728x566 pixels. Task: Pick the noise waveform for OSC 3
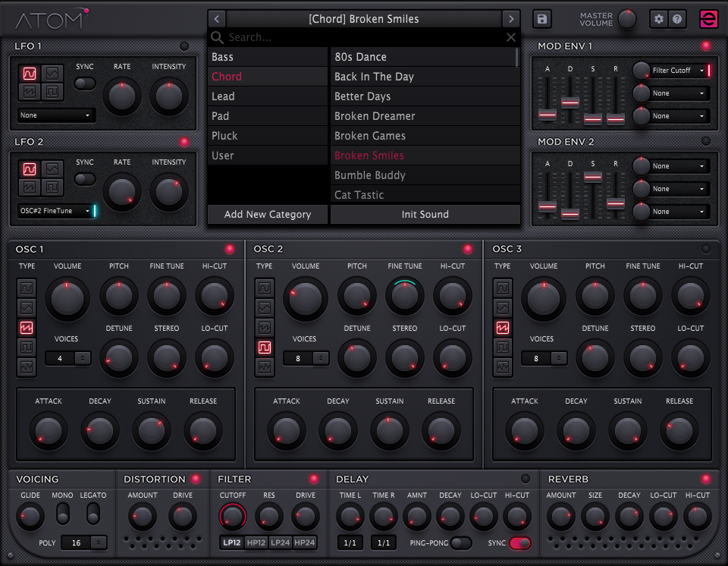(x=503, y=367)
